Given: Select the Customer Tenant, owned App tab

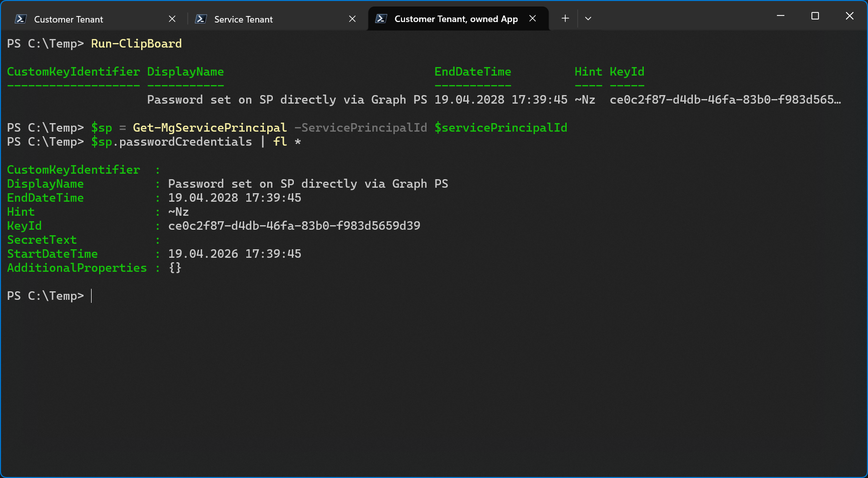Looking at the screenshot, I should (x=456, y=19).
